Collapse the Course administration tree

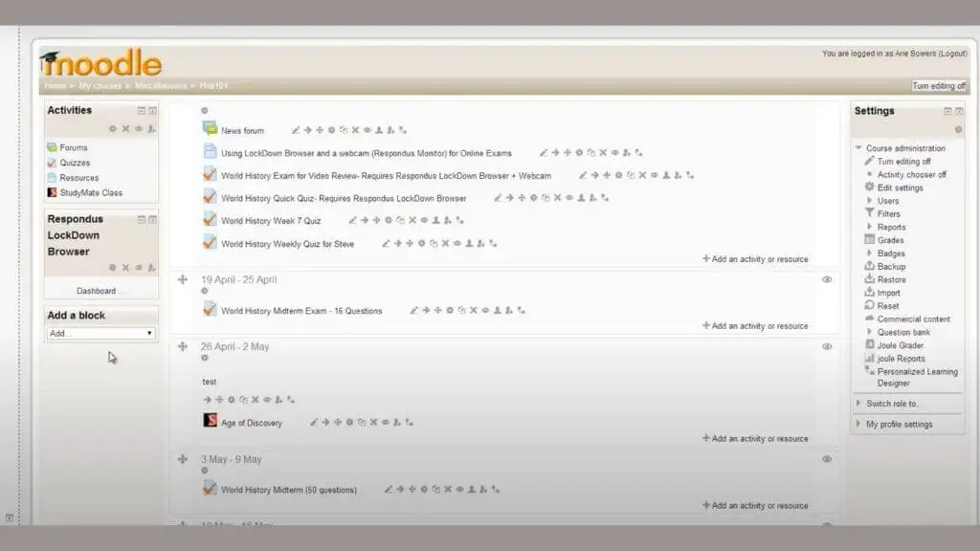coord(858,148)
